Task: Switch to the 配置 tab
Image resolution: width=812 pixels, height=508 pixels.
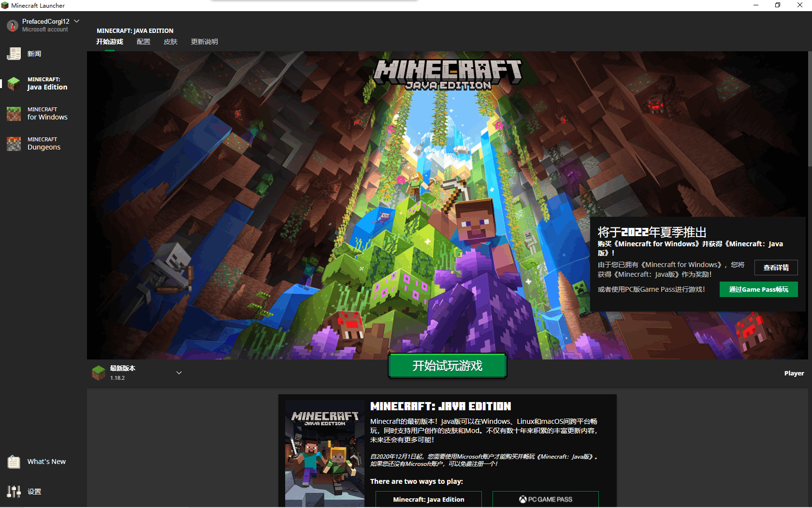Action: pyautogui.click(x=144, y=42)
